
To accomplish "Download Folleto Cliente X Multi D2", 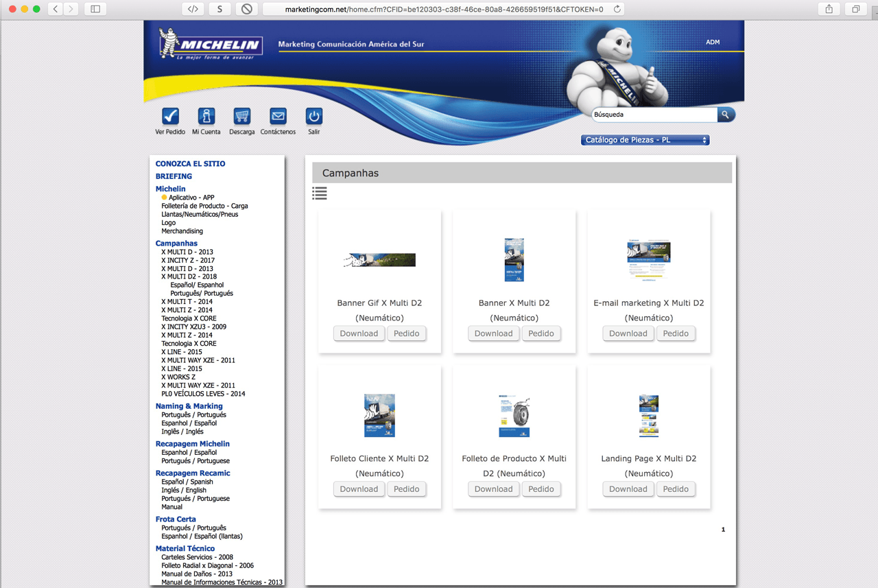I will [359, 489].
